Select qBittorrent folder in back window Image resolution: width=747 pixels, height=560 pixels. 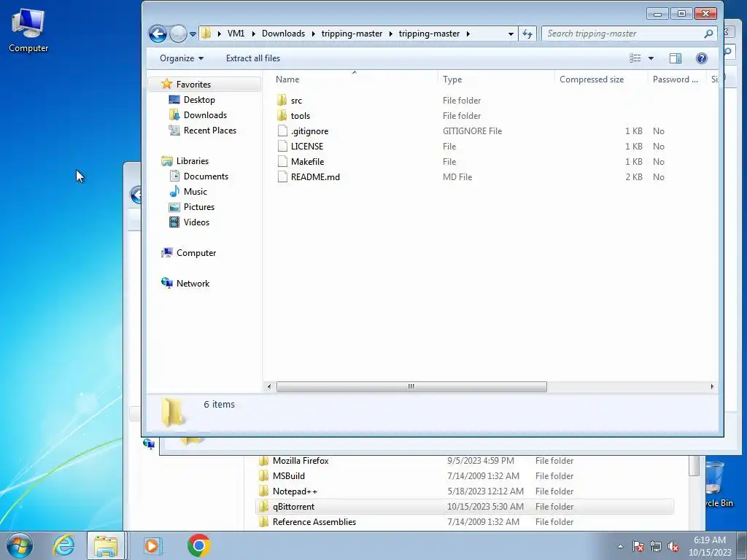click(x=293, y=506)
